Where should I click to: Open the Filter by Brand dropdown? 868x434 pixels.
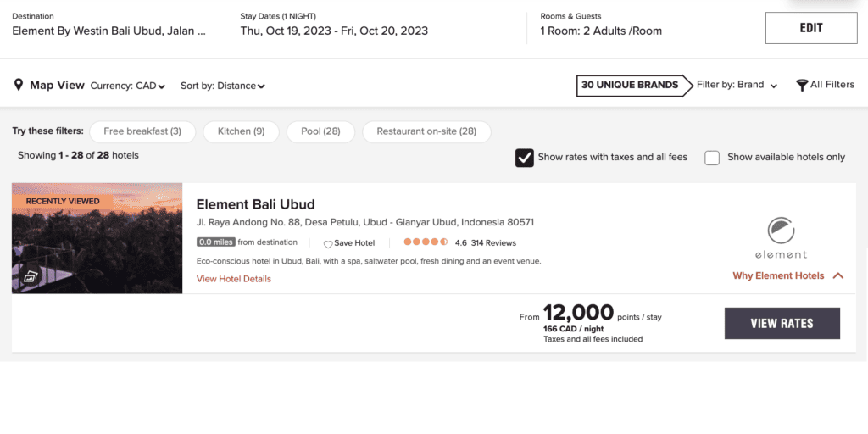[x=737, y=85]
